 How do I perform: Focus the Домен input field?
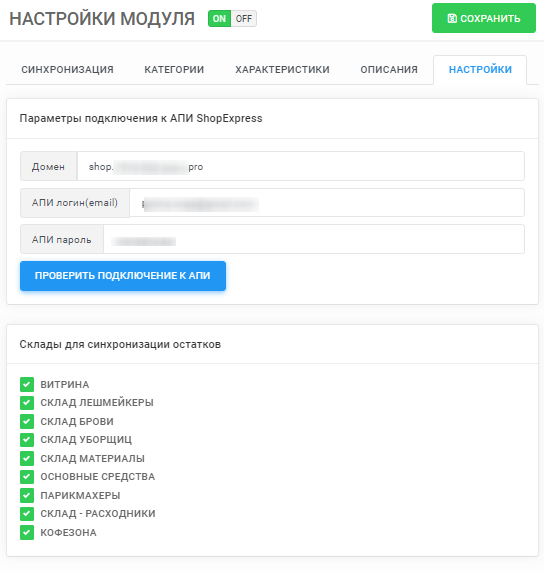[x=301, y=166]
